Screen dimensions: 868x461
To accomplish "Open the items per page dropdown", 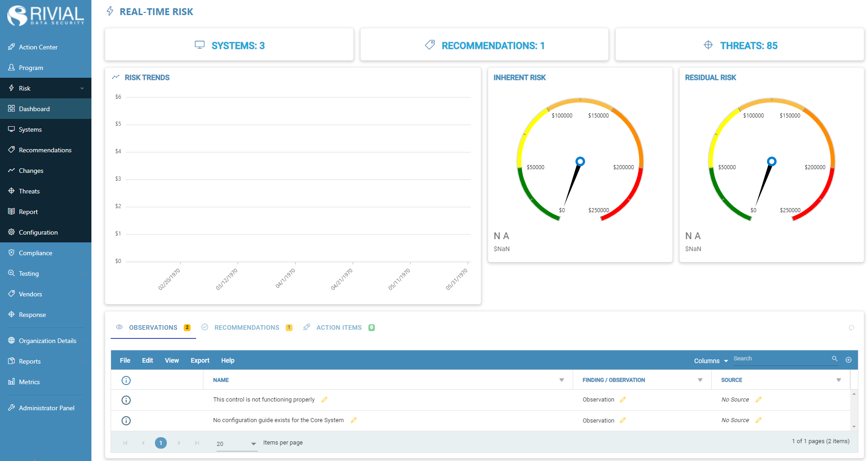I will (x=236, y=444).
